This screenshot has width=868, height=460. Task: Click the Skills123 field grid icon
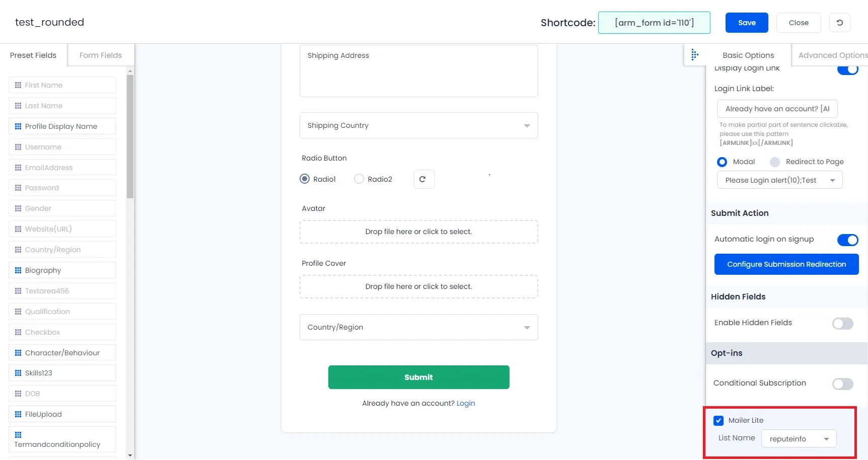point(18,373)
